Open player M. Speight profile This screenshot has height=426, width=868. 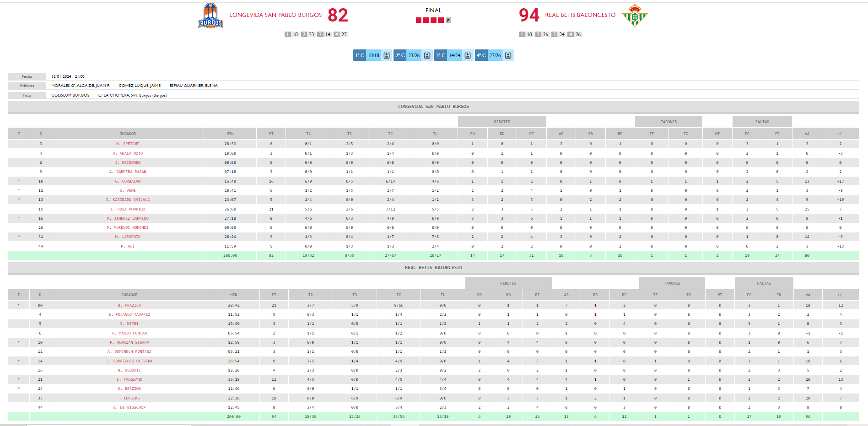coord(128,144)
